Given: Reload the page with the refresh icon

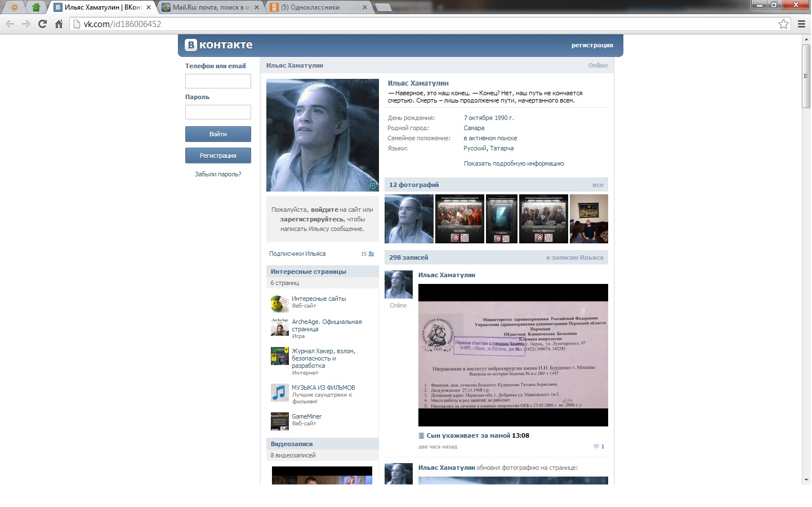Looking at the screenshot, I should pos(42,24).
